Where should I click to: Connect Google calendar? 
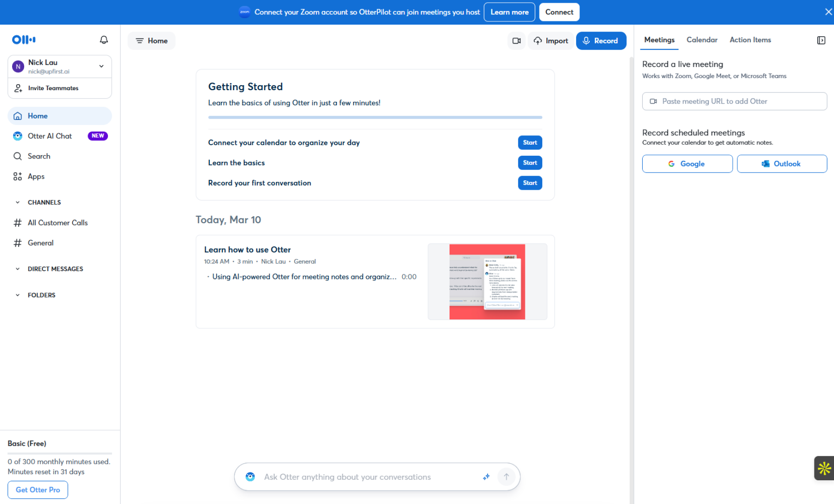pyautogui.click(x=687, y=164)
